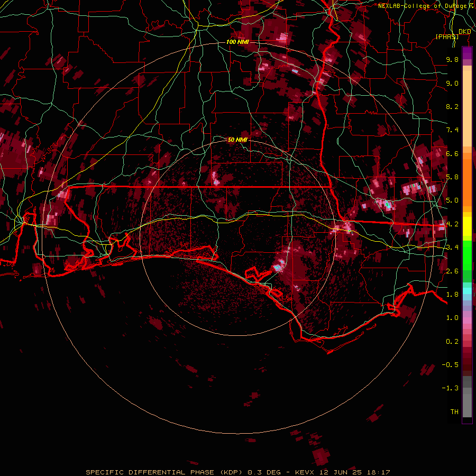Click the "DKD" label above the legend

[x=464, y=32]
